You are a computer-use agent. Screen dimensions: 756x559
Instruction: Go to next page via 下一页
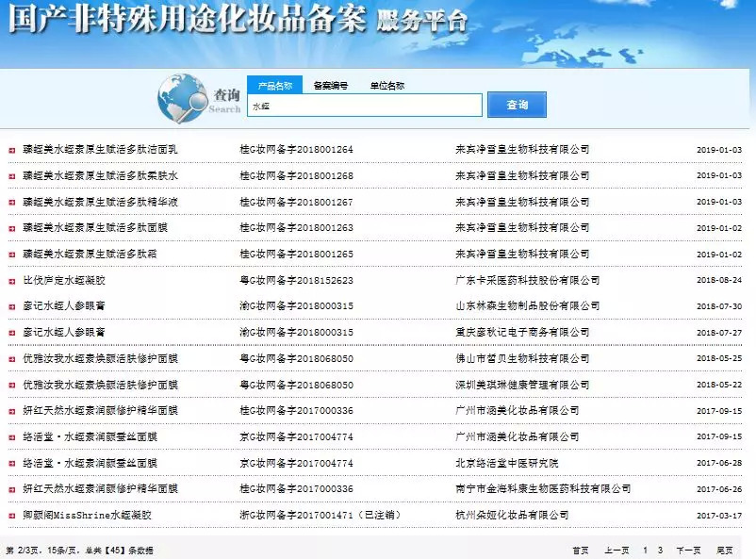click(x=688, y=551)
